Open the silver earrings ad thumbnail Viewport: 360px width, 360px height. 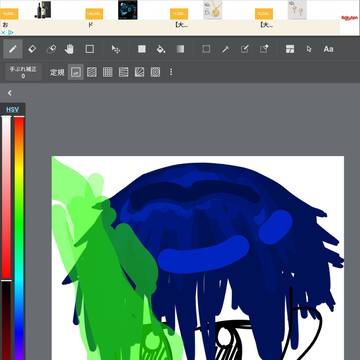(x=297, y=10)
